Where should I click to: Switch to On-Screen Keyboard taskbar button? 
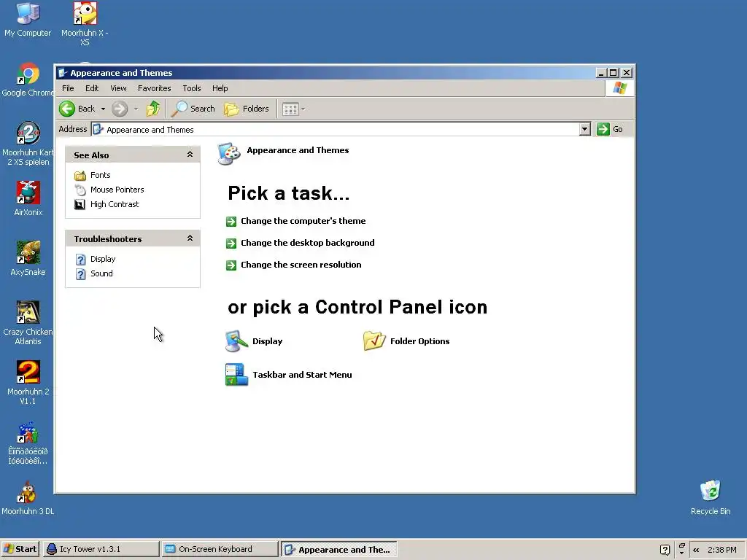[220, 549]
